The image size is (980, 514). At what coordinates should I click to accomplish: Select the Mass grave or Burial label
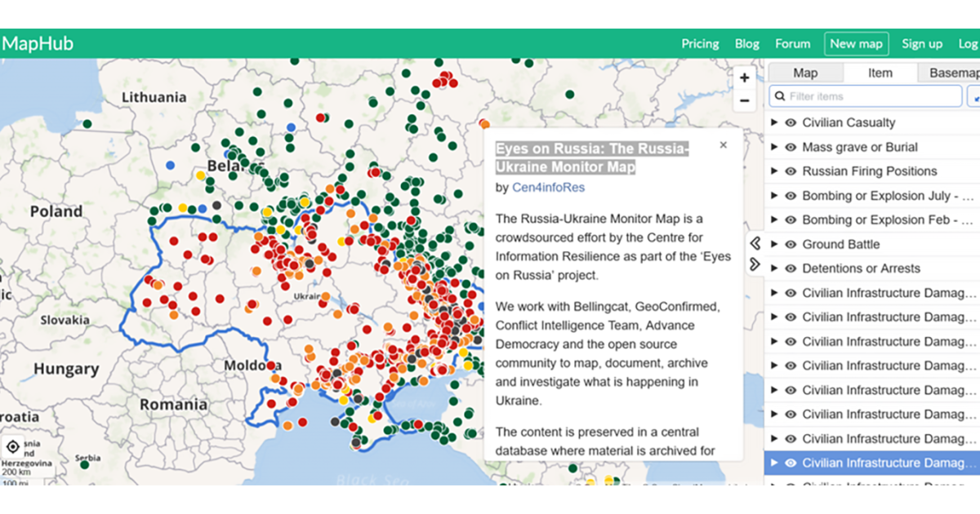pos(860,147)
